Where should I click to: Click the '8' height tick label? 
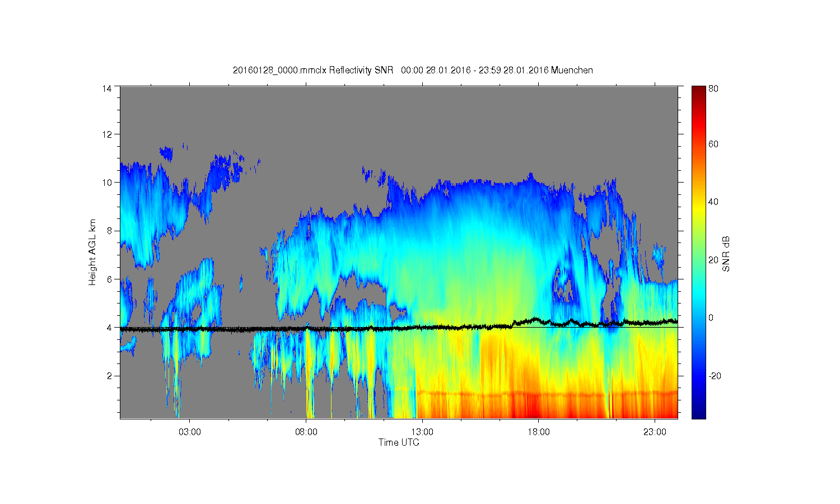coord(109,231)
